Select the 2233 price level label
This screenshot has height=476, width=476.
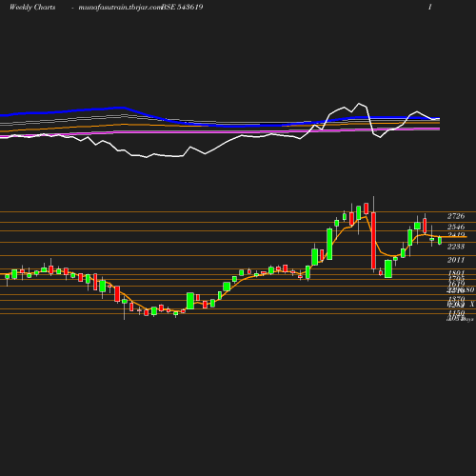point(456,247)
